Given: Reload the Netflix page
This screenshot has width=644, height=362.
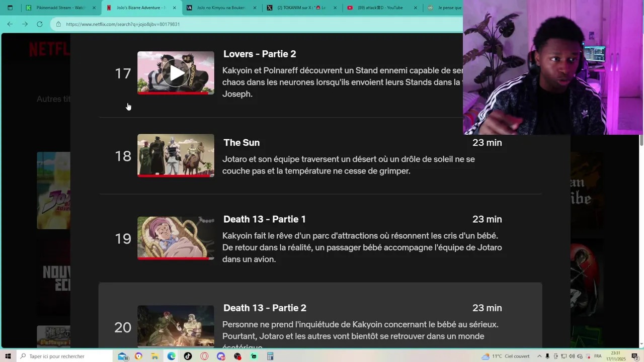Looking at the screenshot, I should click(40, 24).
